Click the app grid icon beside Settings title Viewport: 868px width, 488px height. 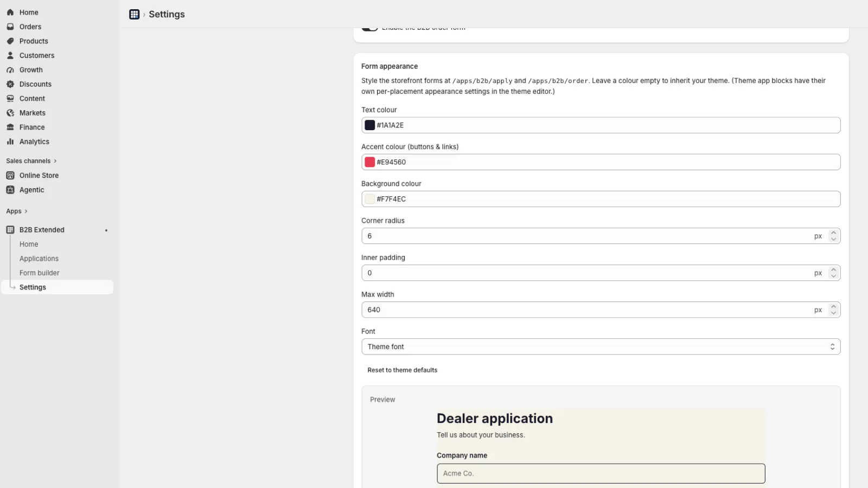[135, 14]
